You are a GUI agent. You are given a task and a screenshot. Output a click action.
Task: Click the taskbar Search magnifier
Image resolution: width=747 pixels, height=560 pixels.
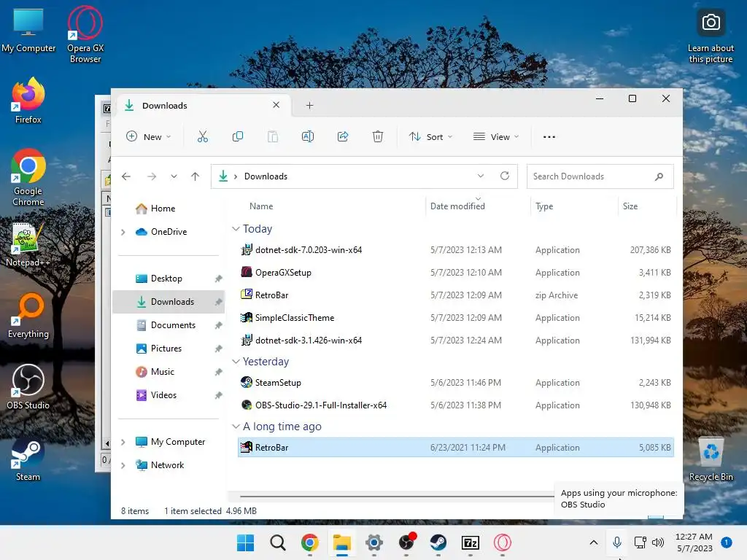pyautogui.click(x=277, y=542)
